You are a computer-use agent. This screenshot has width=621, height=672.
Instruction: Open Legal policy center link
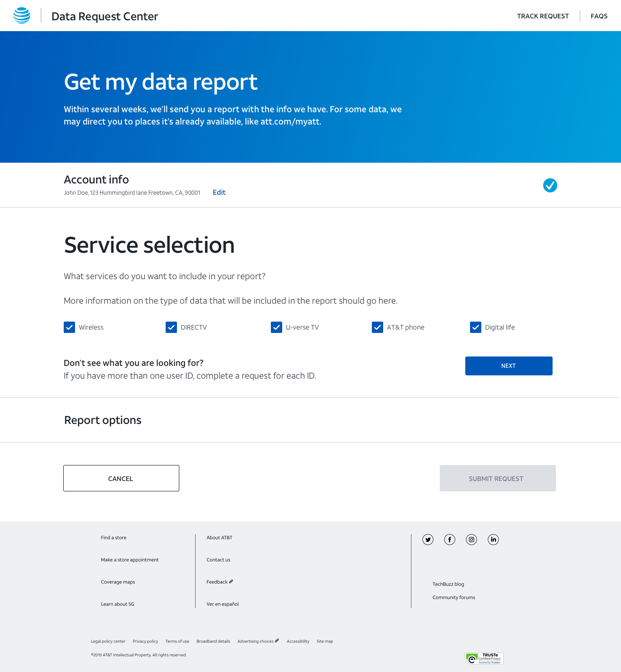click(108, 641)
